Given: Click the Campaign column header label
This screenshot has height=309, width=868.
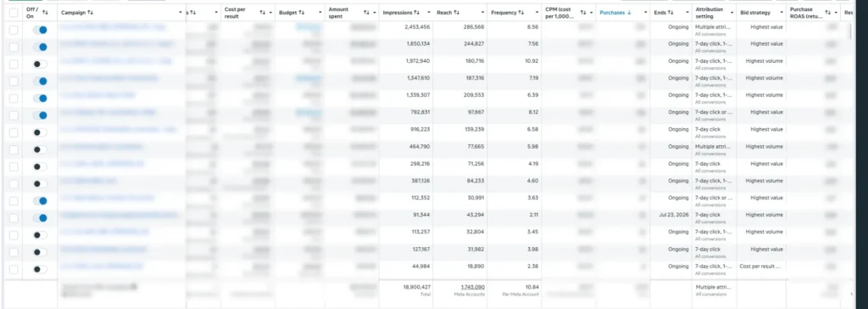Looking at the screenshot, I should click(x=73, y=12).
